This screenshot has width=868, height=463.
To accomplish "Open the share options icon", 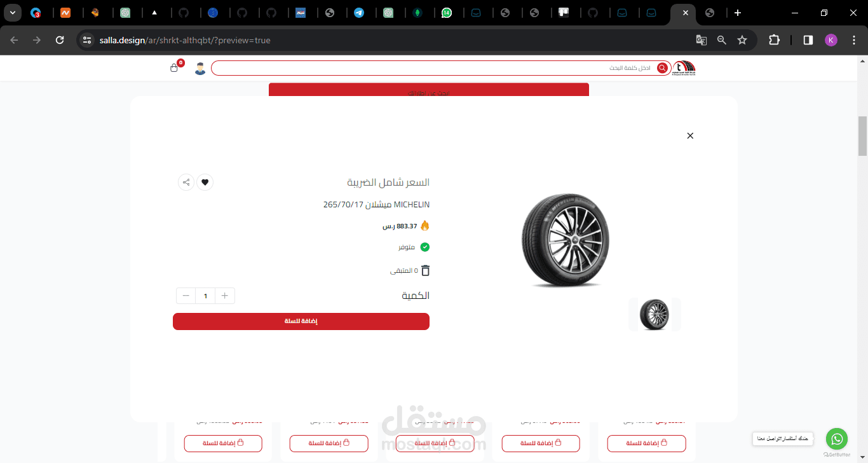I will pos(186,183).
